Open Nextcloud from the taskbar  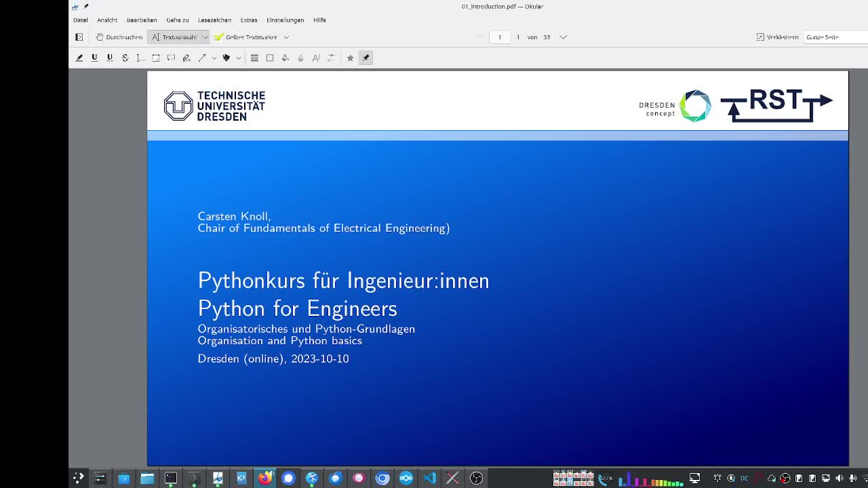point(406,478)
